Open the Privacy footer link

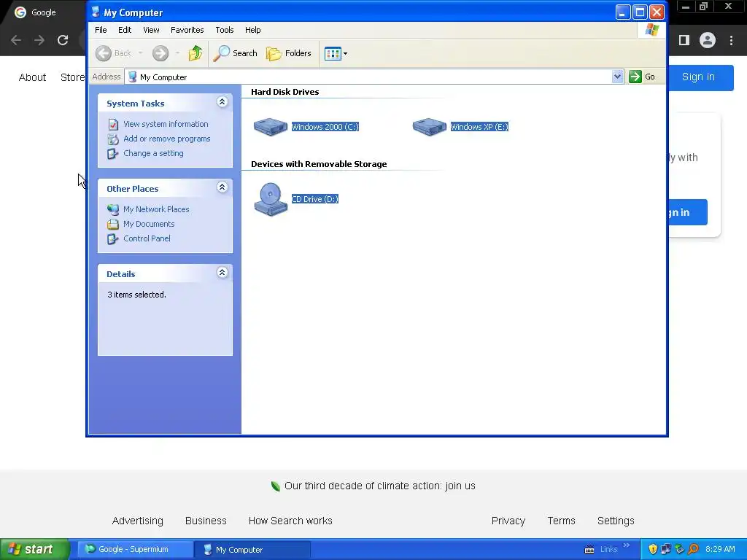[508, 521]
